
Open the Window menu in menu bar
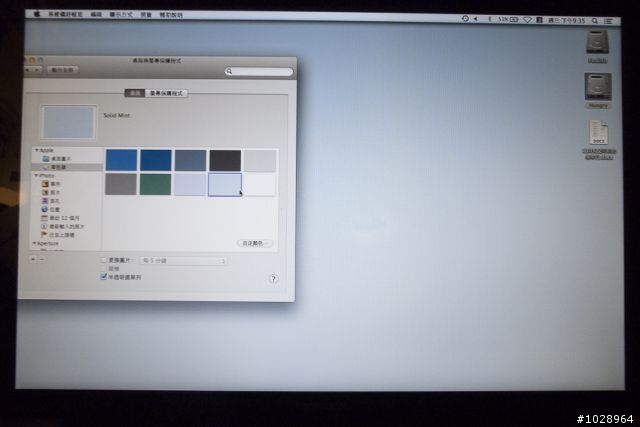coord(146,15)
